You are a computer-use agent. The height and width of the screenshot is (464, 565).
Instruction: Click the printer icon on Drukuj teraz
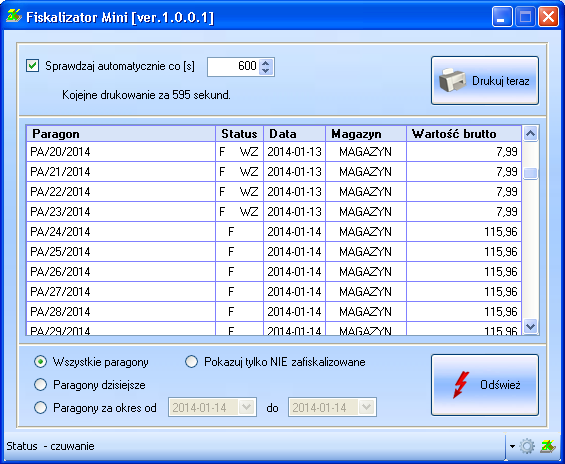tap(452, 80)
